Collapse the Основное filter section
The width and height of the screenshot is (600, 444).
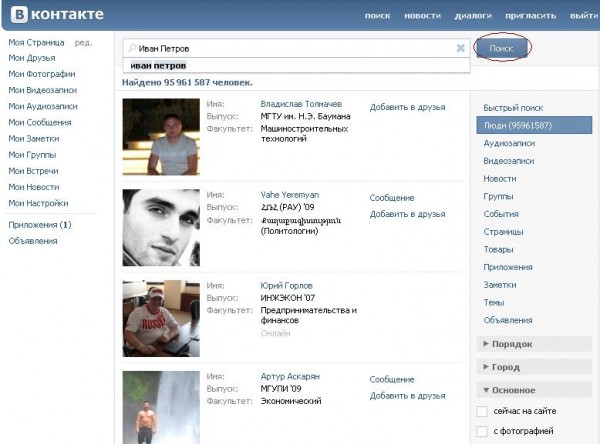(x=534, y=390)
